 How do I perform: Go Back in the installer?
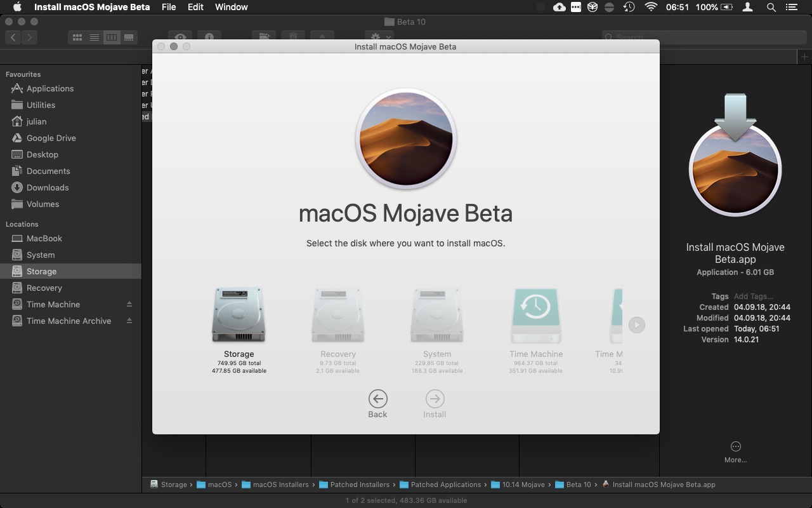[x=377, y=399]
